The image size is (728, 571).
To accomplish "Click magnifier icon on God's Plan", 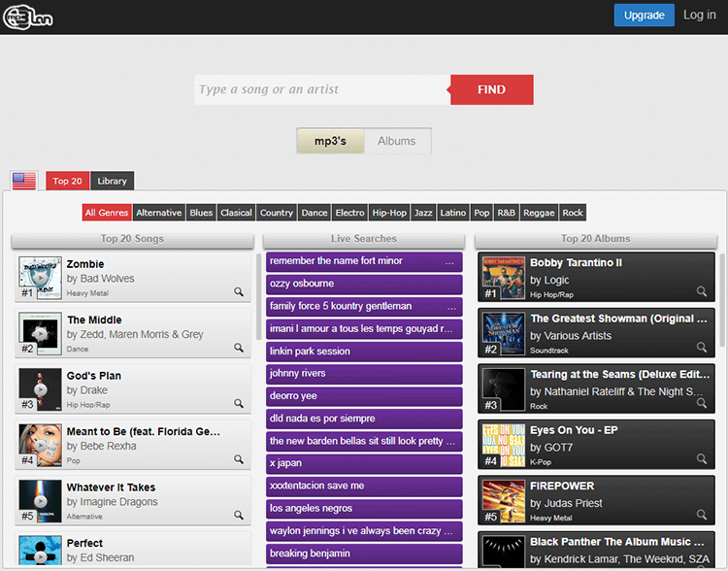I will [x=239, y=403].
